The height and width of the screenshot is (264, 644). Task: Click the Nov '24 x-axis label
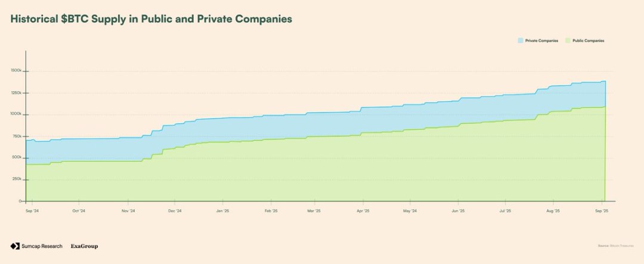pos(128,211)
